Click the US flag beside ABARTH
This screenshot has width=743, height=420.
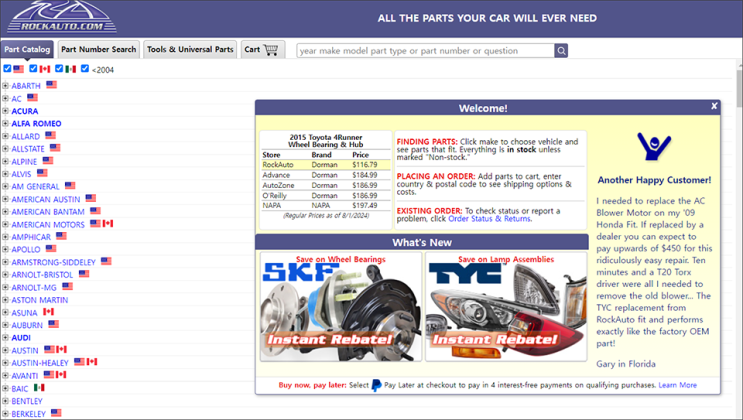click(x=52, y=85)
